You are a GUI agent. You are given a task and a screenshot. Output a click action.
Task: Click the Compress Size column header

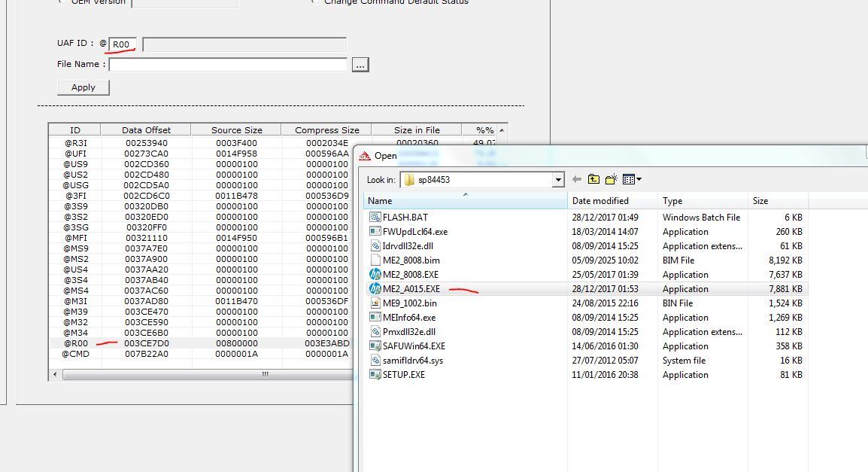click(x=326, y=130)
